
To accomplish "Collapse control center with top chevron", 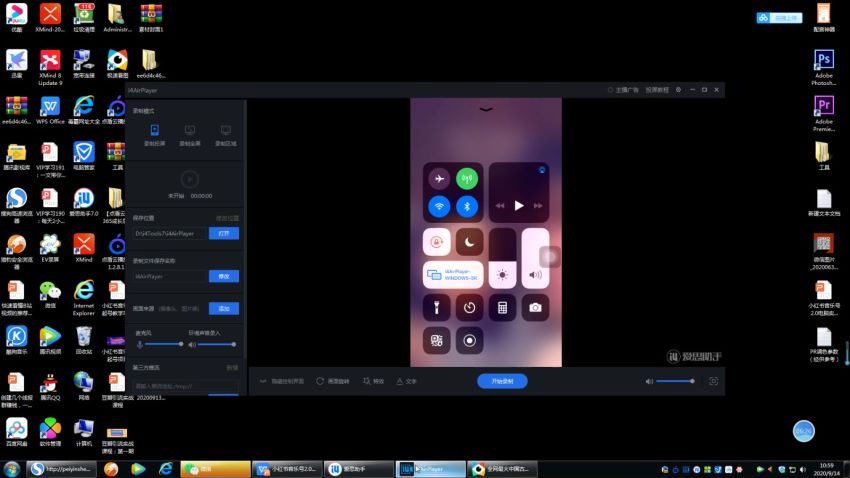I will click(486, 109).
